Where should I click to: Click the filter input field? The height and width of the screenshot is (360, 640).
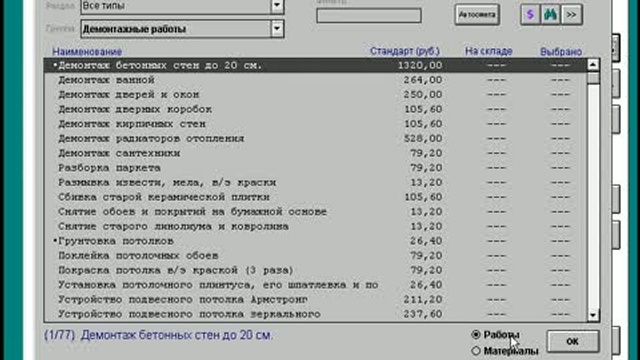(369, 16)
